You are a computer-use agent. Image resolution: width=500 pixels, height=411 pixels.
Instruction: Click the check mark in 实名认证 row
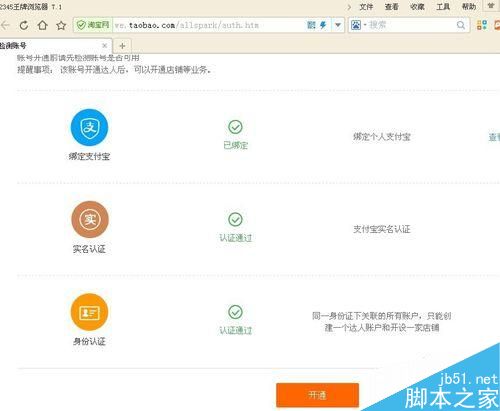[x=235, y=219]
